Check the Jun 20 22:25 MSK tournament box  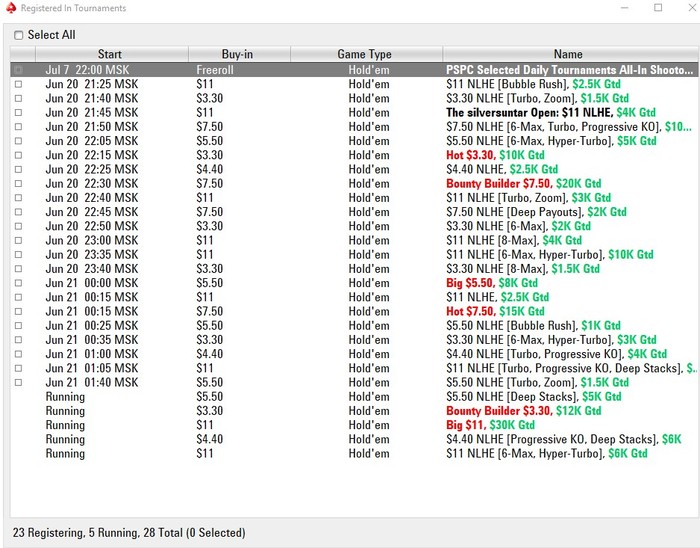coord(18,170)
